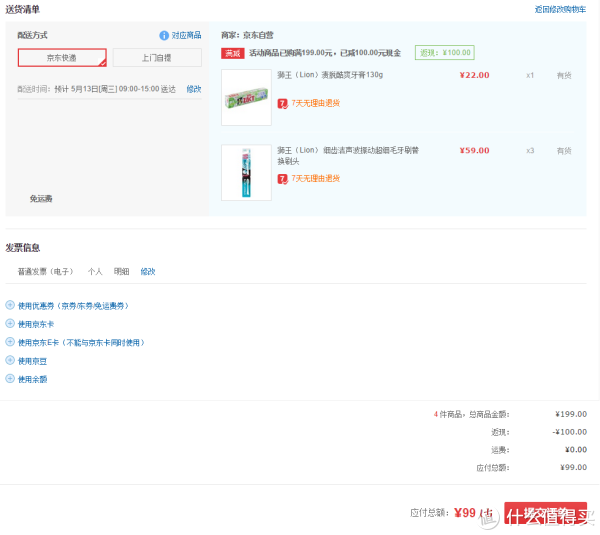Click the plus icon beside 使用京豆

[x=10, y=360]
